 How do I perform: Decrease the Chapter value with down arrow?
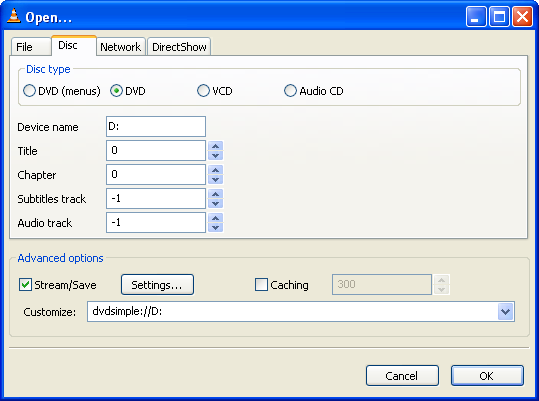216,179
